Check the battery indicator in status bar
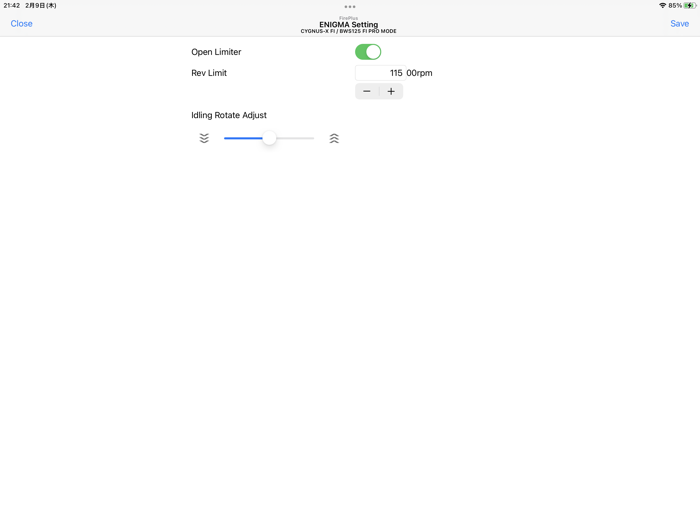 (x=690, y=6)
